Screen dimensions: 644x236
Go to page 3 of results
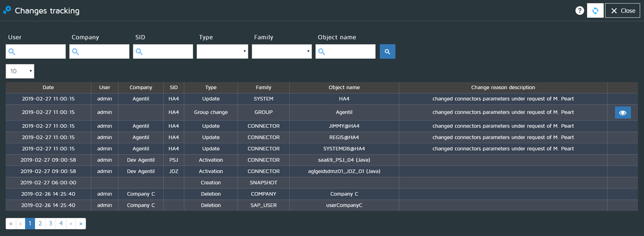click(50, 223)
